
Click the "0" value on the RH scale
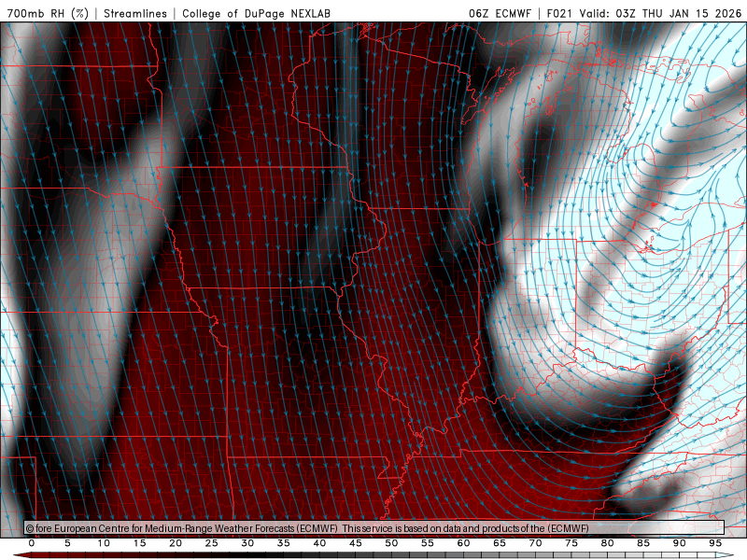[32, 543]
